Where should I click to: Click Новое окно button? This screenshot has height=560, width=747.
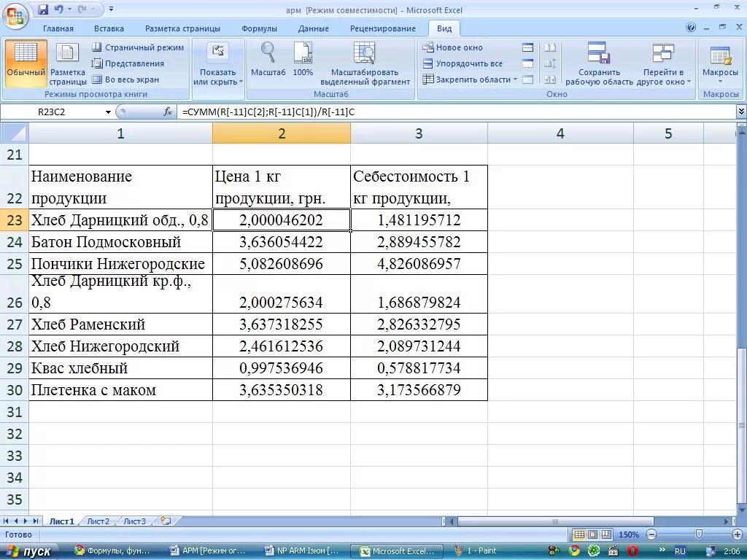[x=453, y=47]
